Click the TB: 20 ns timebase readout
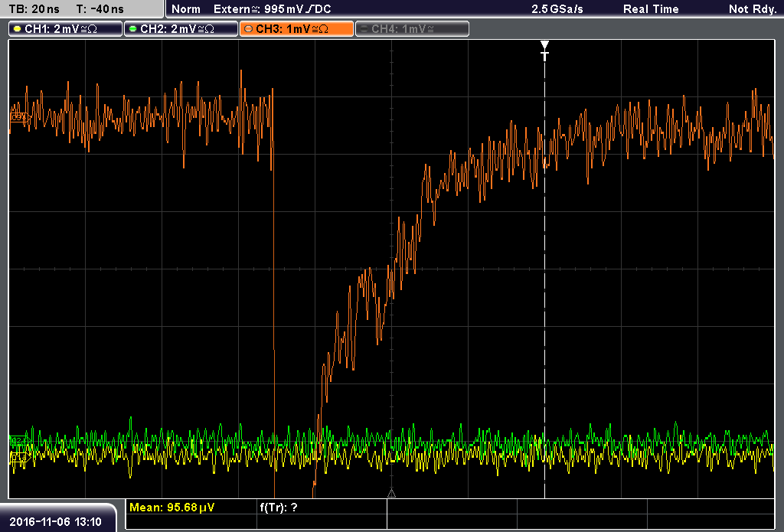The image size is (784, 532). tap(34, 9)
